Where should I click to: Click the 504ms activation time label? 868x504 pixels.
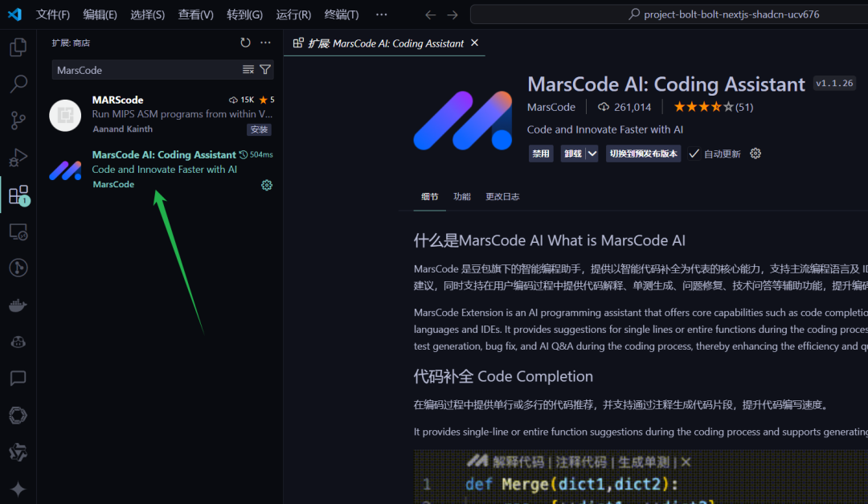coord(256,154)
